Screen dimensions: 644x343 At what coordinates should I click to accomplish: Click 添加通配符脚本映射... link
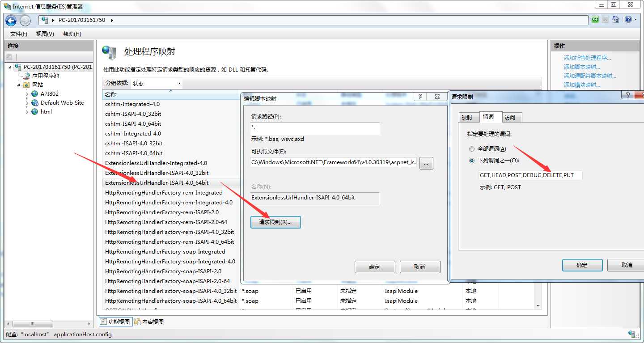[590, 76]
